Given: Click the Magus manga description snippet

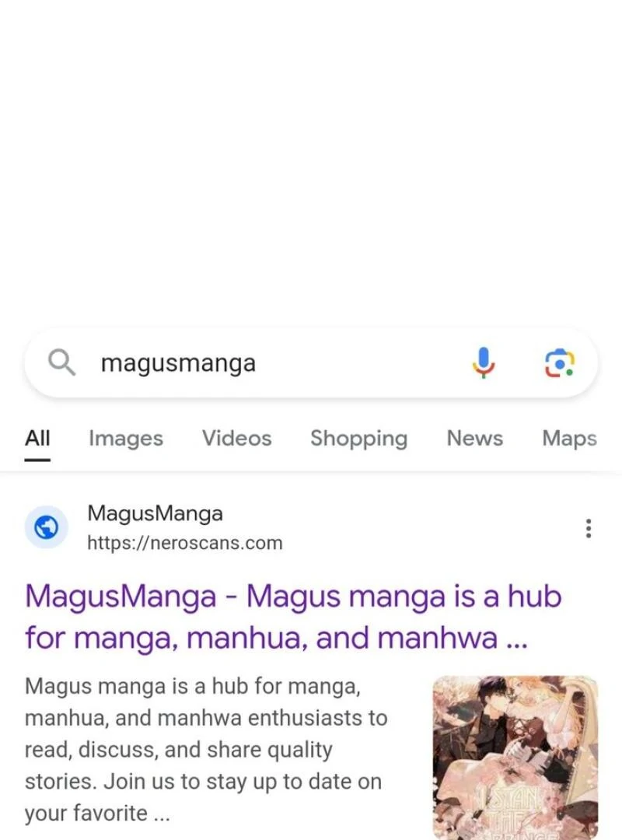Looking at the screenshot, I should tap(206, 750).
